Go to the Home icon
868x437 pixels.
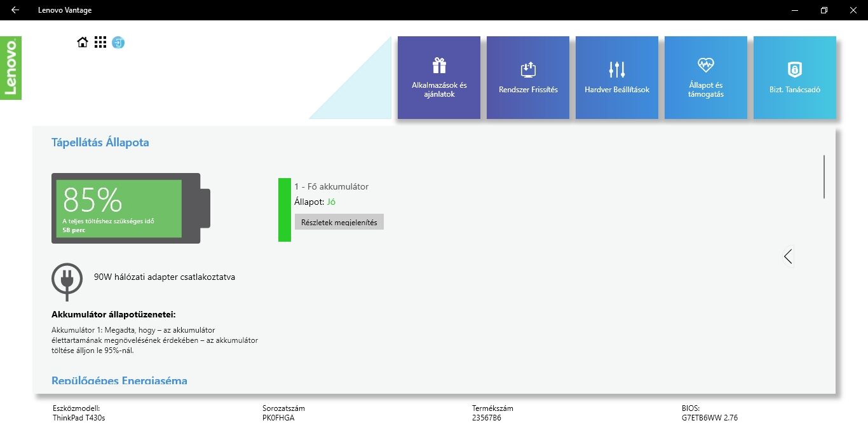point(83,43)
